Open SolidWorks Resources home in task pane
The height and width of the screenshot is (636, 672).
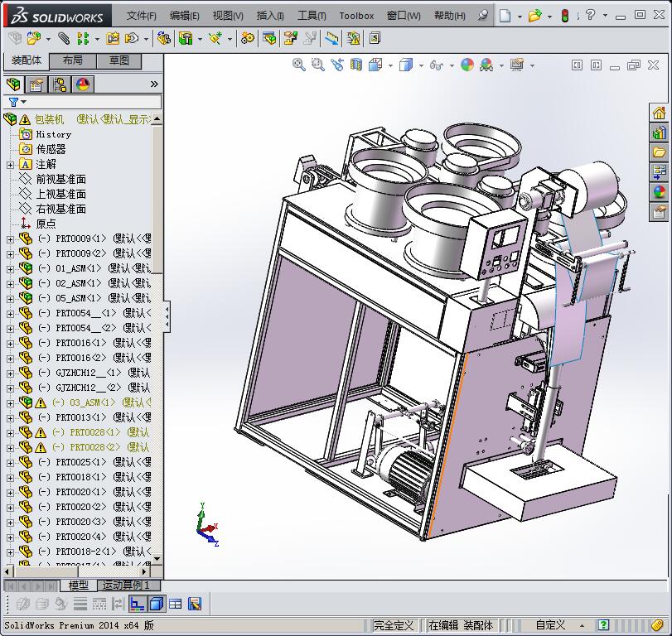tap(659, 113)
